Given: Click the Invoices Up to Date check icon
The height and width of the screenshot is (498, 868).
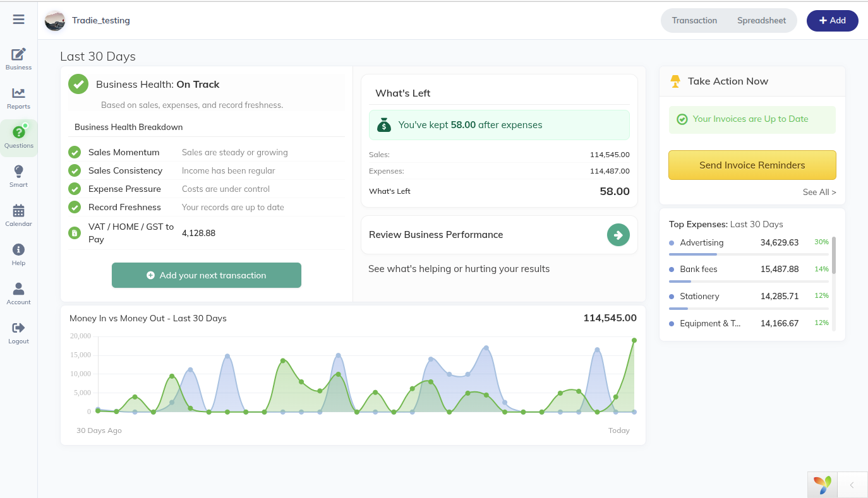Looking at the screenshot, I should (682, 119).
